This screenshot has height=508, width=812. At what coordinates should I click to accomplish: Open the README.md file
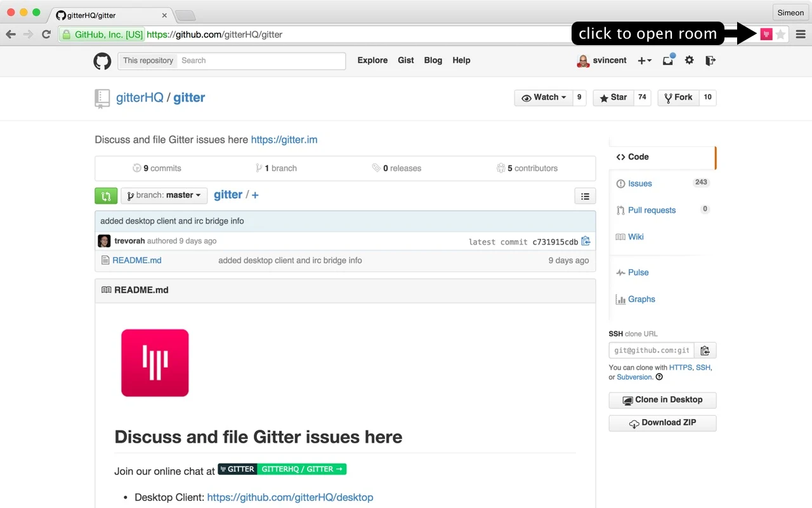point(137,260)
